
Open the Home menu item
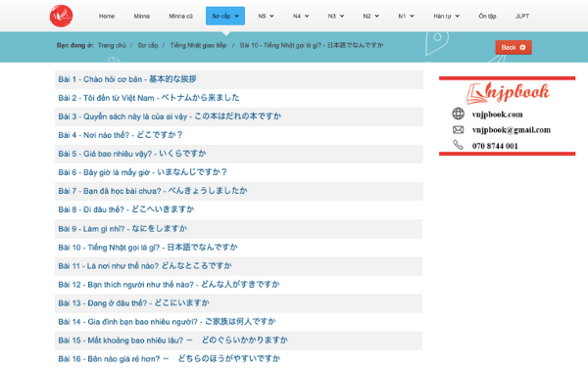(x=107, y=16)
